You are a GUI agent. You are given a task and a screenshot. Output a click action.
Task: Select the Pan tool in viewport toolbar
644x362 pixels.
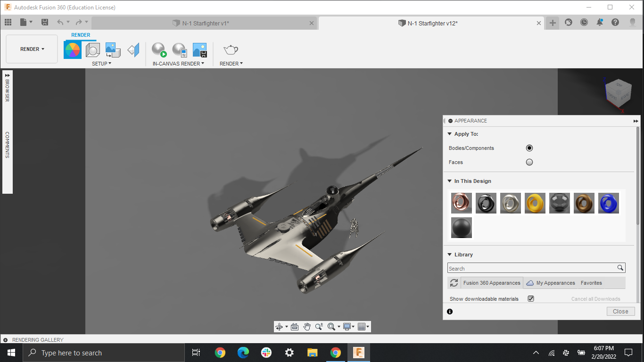307,326
